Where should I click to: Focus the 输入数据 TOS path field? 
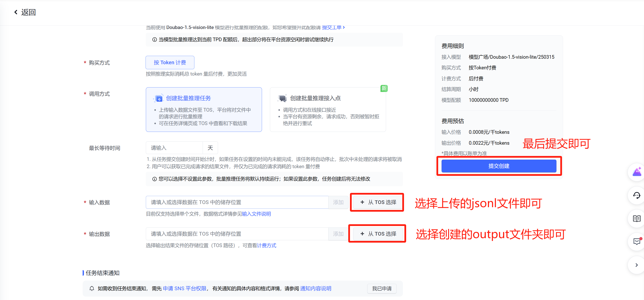tap(237, 202)
